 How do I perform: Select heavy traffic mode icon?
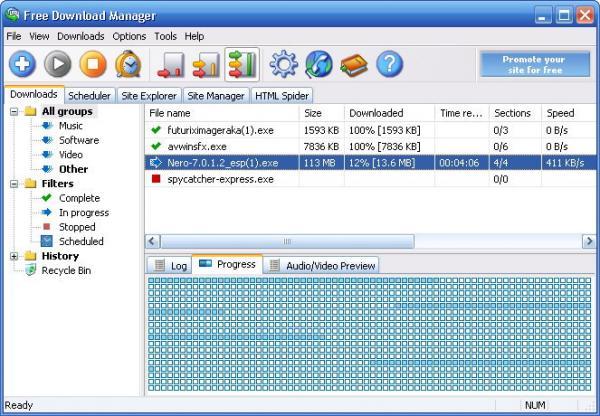coord(242,65)
